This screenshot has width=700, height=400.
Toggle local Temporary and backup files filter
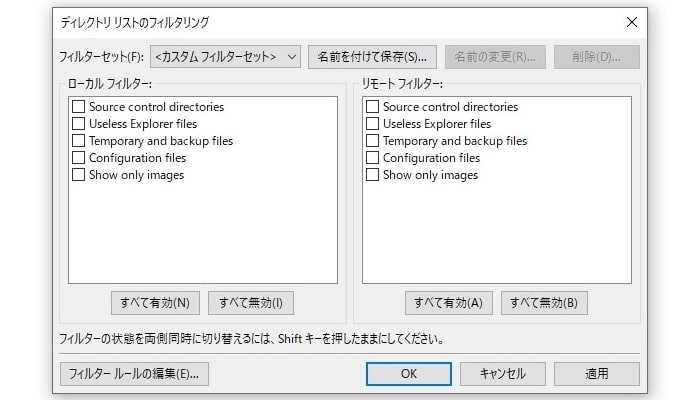click(x=79, y=141)
